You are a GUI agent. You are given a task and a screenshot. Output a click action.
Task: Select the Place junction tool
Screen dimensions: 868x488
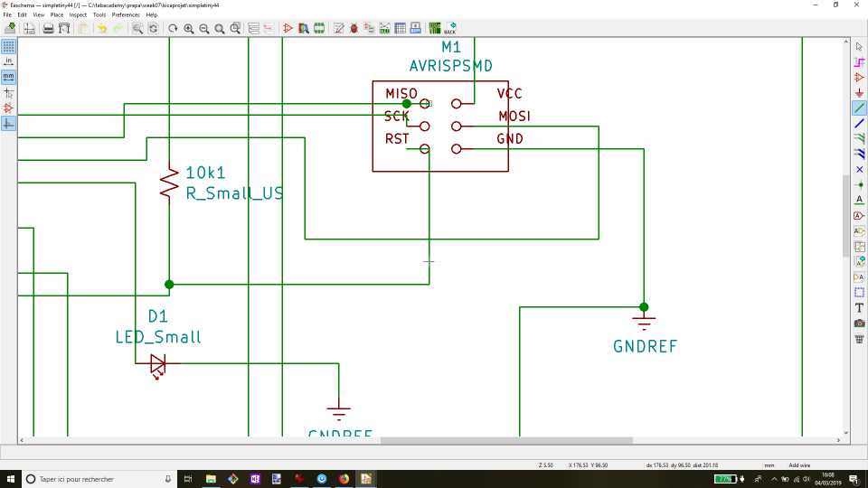859,184
